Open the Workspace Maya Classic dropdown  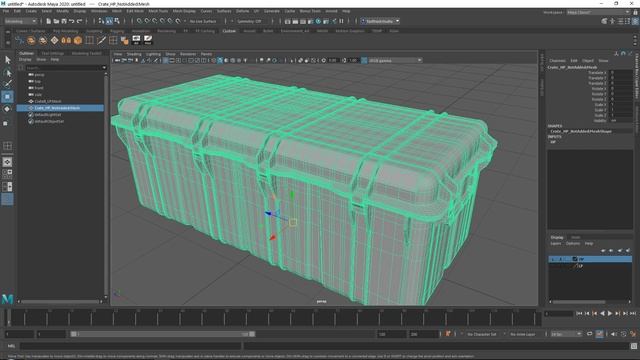pos(598,13)
